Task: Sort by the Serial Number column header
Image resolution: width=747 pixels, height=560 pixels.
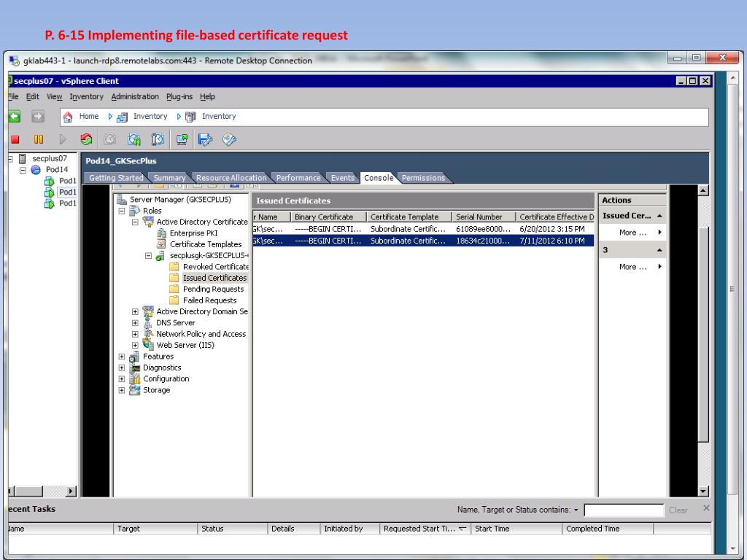Action: (x=484, y=217)
